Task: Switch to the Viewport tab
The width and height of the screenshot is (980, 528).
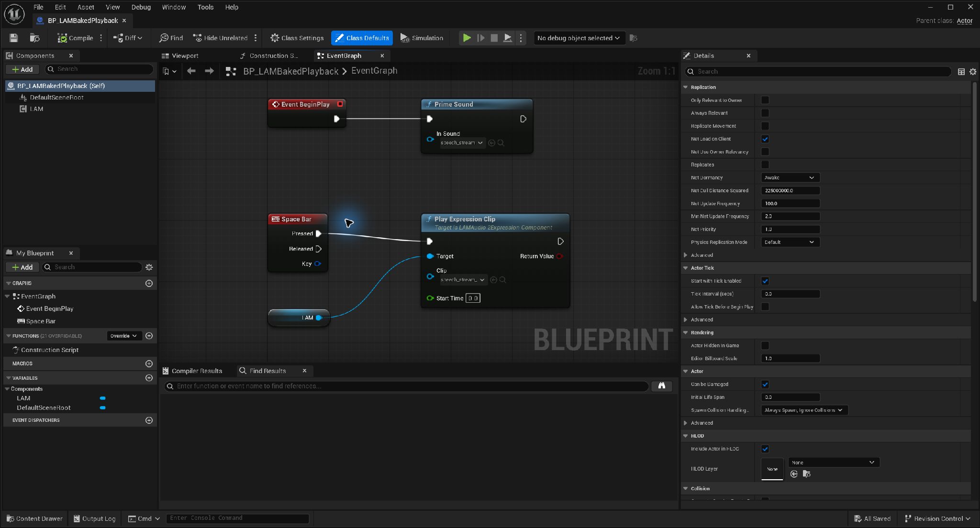Action: click(180, 55)
